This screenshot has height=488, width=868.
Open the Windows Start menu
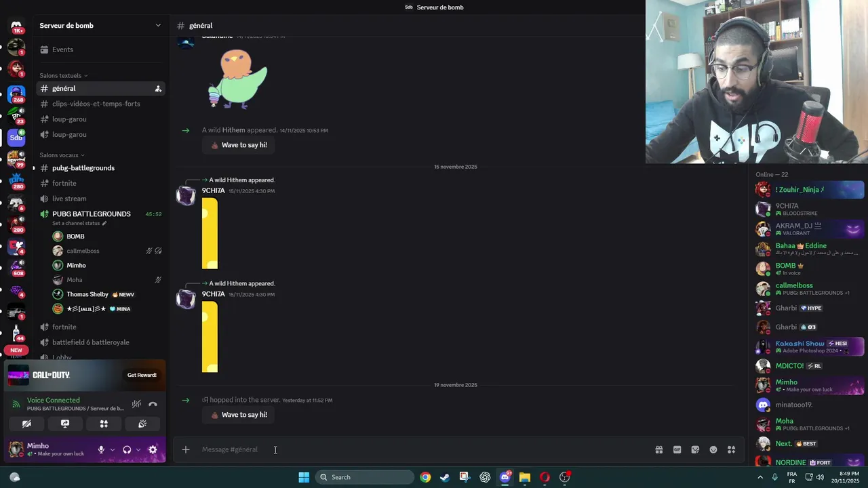(304, 477)
